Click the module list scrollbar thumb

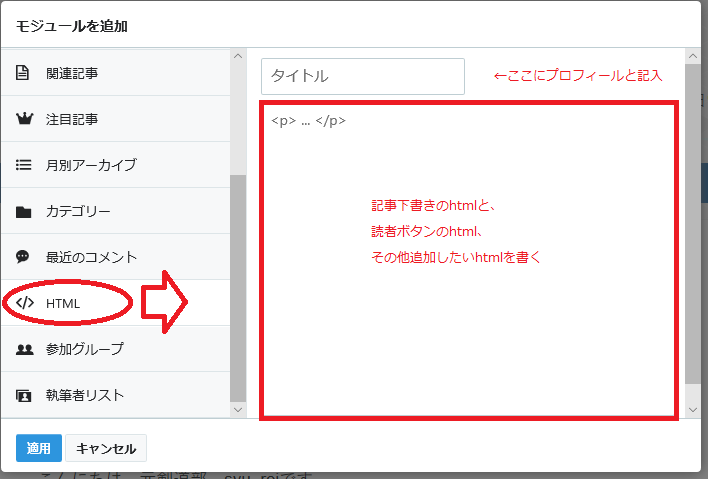tap(238, 288)
